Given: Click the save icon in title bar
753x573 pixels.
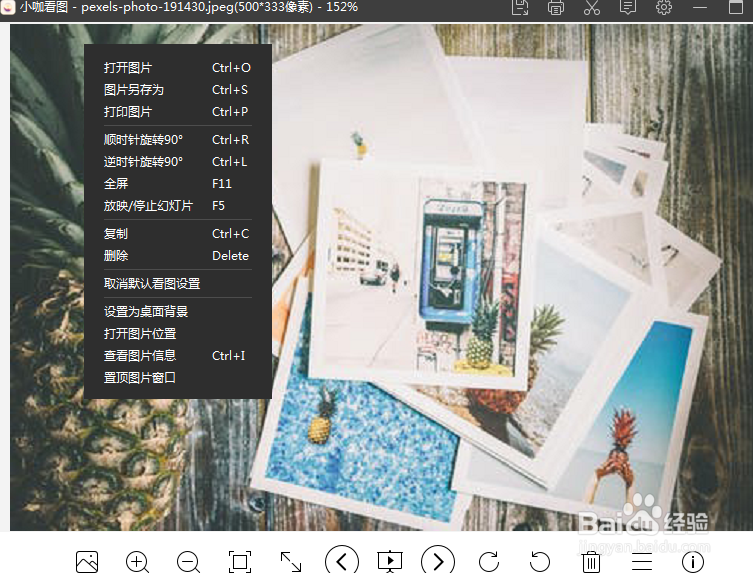Looking at the screenshot, I should click(520, 7).
